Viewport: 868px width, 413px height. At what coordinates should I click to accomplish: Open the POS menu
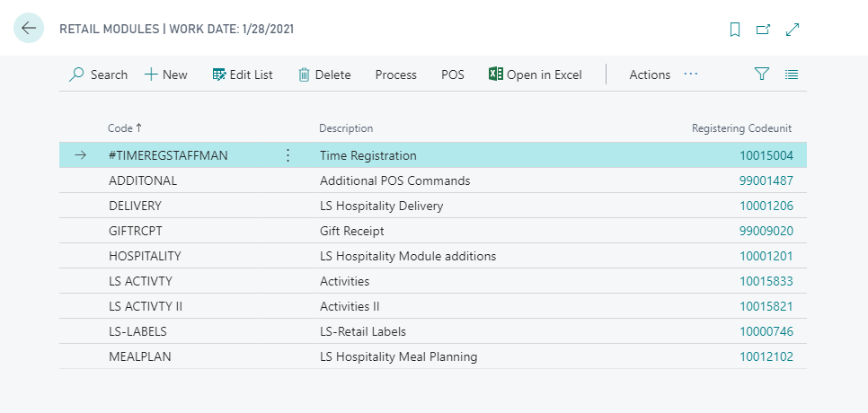point(453,75)
